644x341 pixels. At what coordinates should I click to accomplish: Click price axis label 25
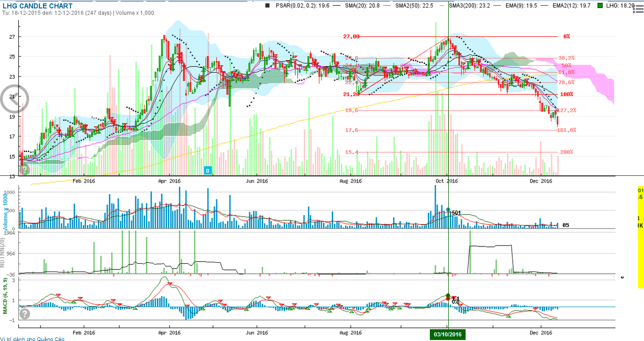(12, 56)
